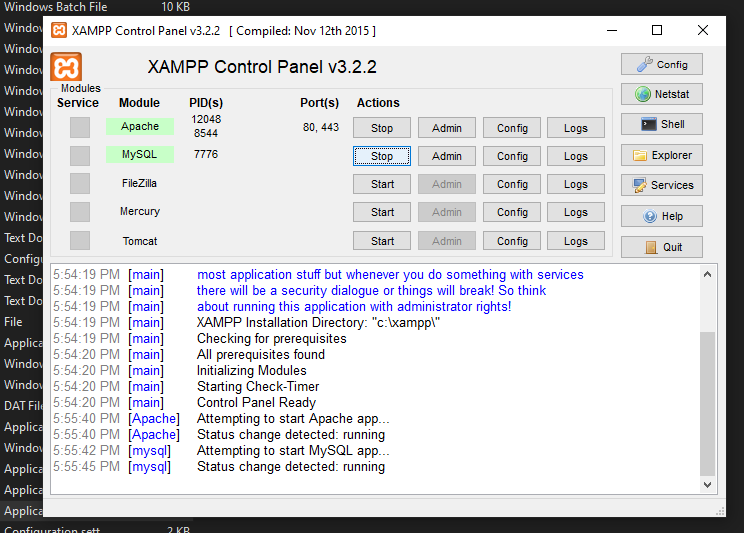Open the main Config with wrench icon
Screen dimensions: 744x533
point(661,64)
